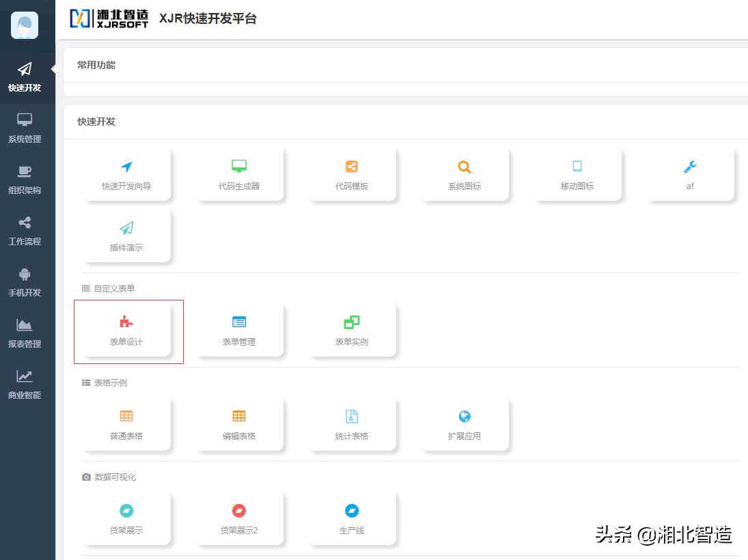
Task: Open the 系统图标 system icons tool
Action: (465, 174)
